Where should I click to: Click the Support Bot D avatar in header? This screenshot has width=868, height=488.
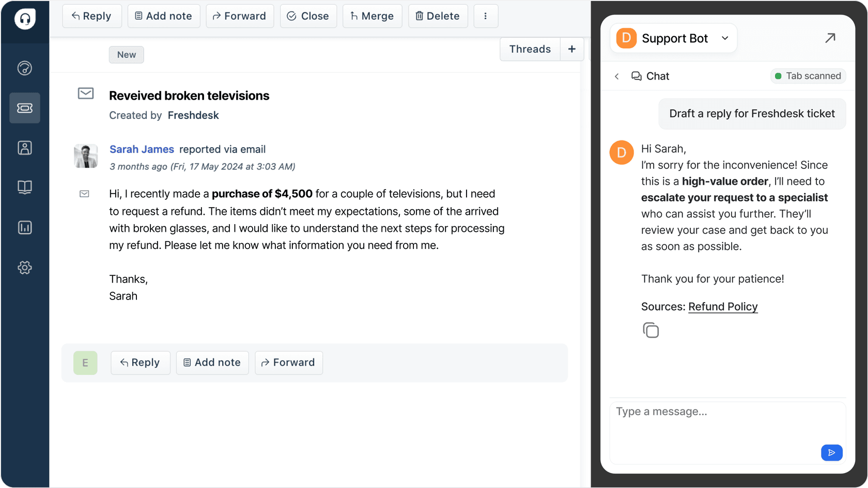[626, 38]
